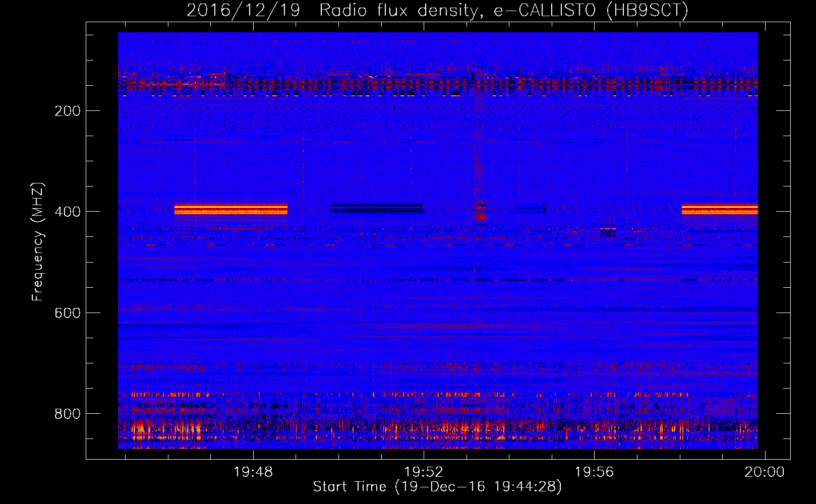The height and width of the screenshot is (504, 816).
Task: Click the '19:56' time tick label
Action: pos(595,472)
